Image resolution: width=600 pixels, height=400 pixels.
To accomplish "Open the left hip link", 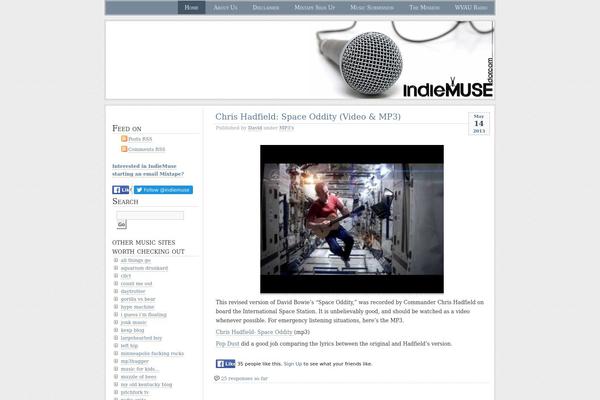I will coord(129,346).
